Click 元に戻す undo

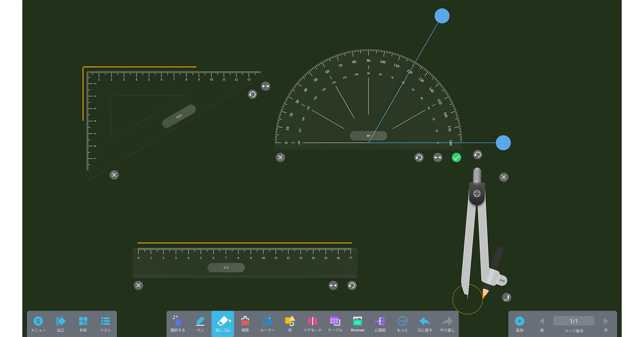(x=425, y=324)
